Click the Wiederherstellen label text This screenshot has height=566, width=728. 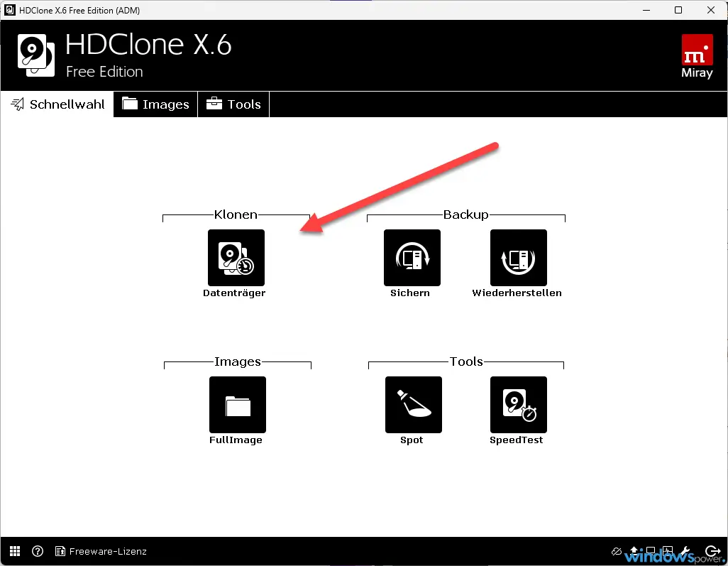click(x=517, y=293)
